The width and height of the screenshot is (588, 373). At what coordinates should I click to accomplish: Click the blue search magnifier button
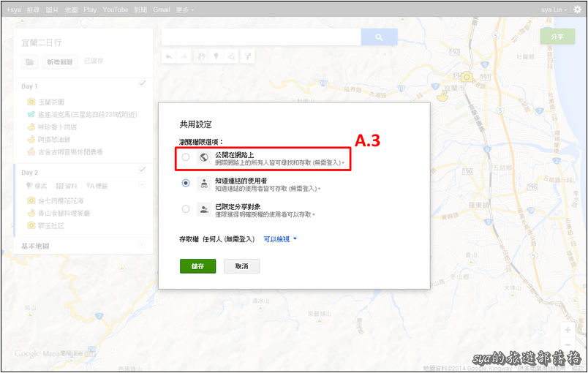(379, 37)
